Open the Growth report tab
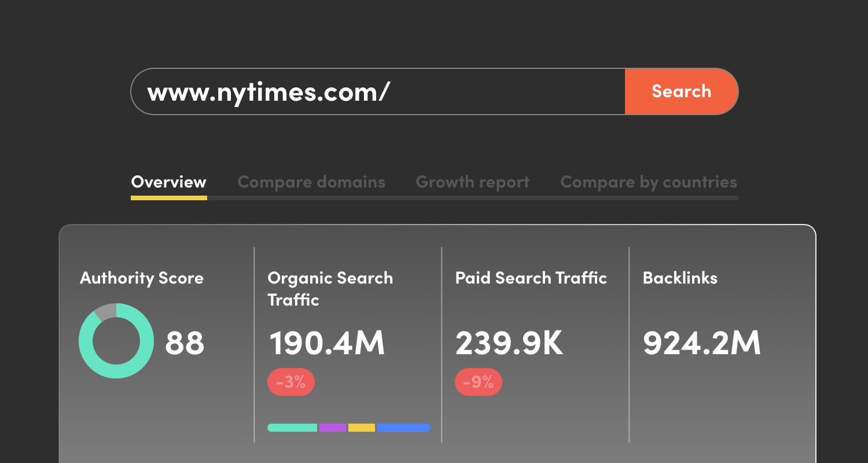 click(x=472, y=182)
